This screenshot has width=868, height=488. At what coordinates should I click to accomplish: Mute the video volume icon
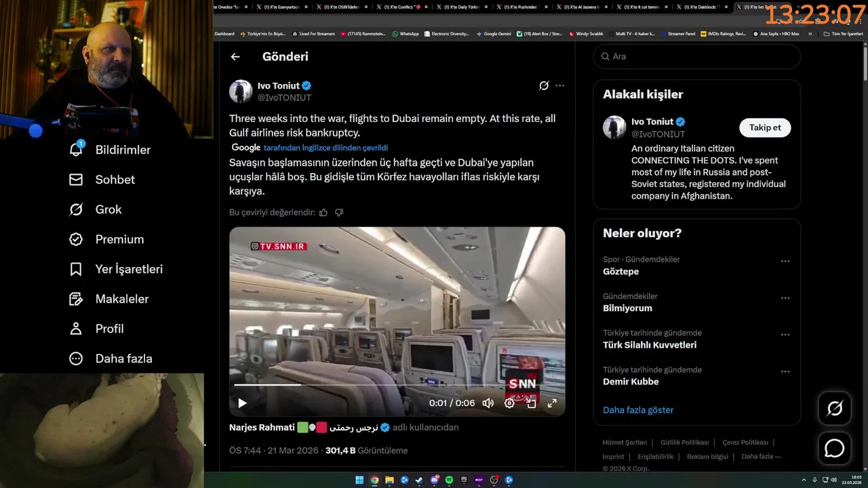pyautogui.click(x=488, y=403)
